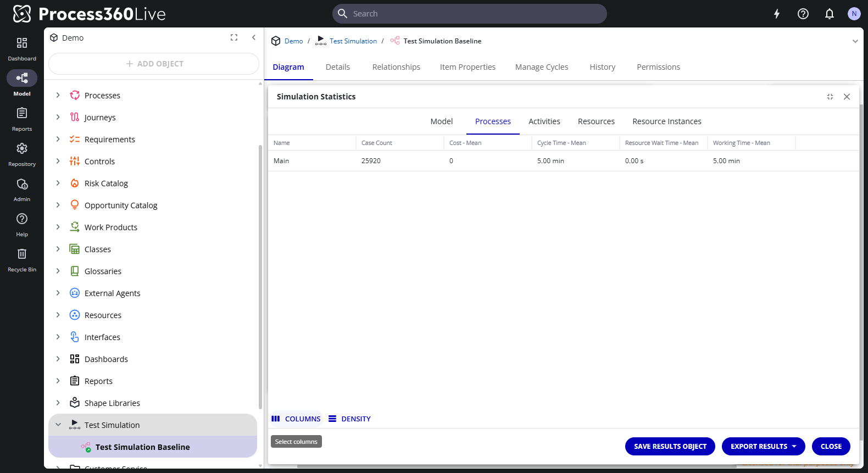868x473 pixels.
Task: Sort by Cycle Time - Mean column header
Action: pyautogui.click(x=576, y=143)
